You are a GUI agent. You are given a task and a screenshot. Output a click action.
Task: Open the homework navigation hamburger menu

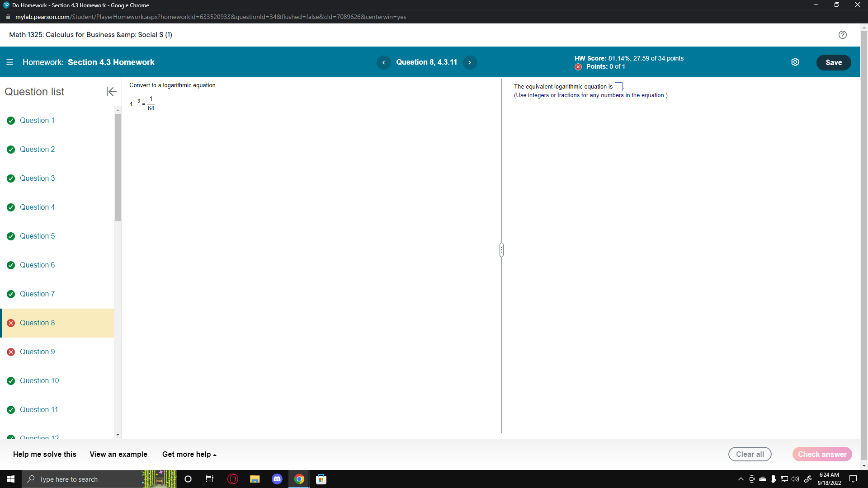click(x=9, y=62)
